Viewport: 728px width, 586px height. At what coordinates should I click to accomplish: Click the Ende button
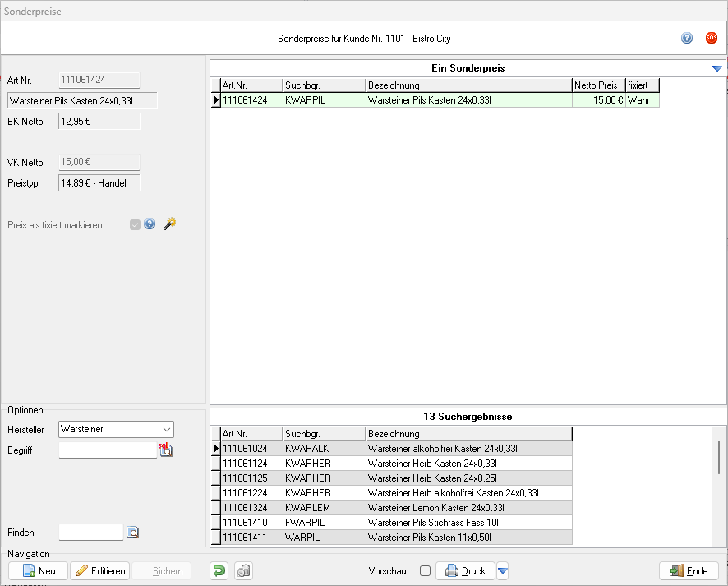[689, 571]
